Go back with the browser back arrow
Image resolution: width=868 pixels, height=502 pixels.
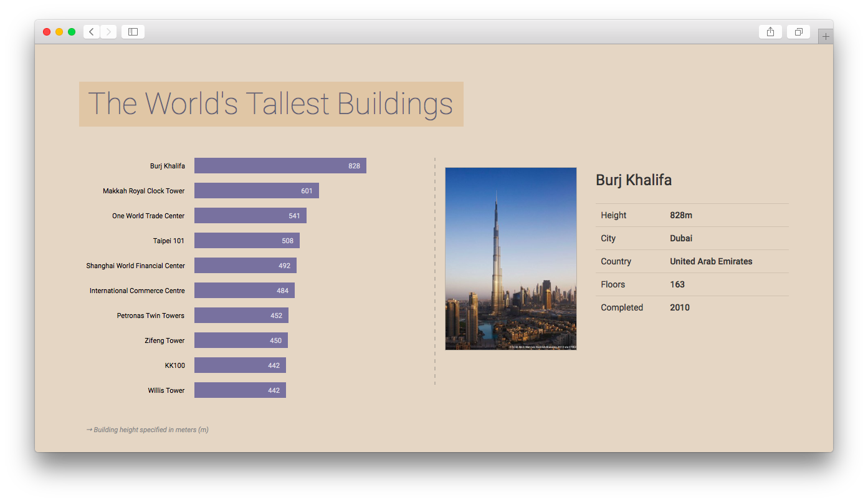point(92,32)
